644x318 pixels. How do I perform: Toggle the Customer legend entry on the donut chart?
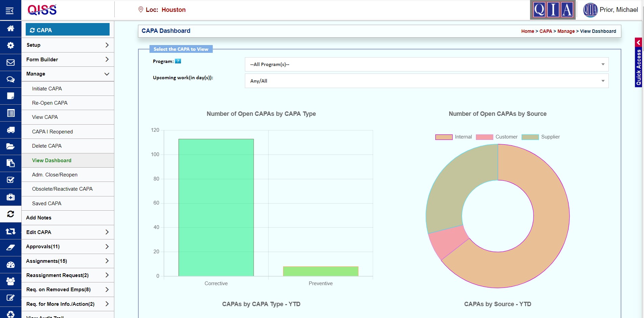[506, 137]
